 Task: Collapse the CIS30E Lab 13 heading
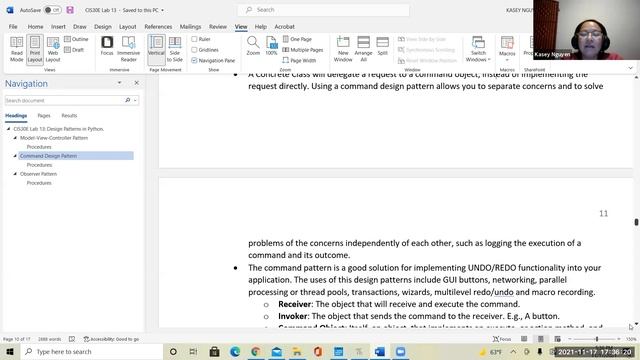(9, 129)
